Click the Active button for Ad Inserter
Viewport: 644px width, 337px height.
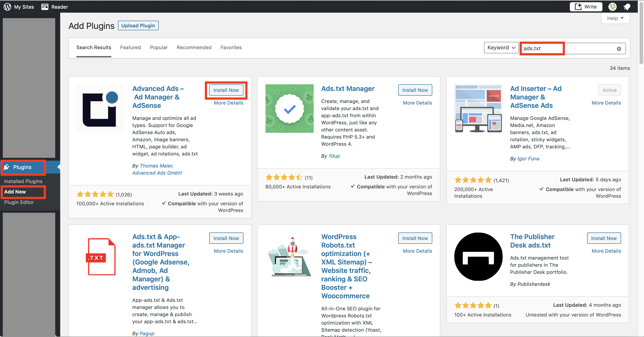click(x=610, y=90)
